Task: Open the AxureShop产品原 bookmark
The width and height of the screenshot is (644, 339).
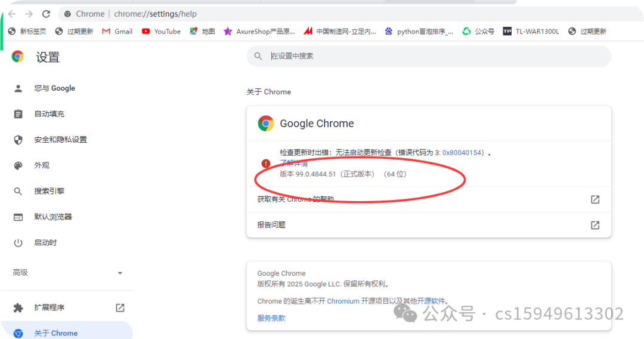Action: click(259, 31)
